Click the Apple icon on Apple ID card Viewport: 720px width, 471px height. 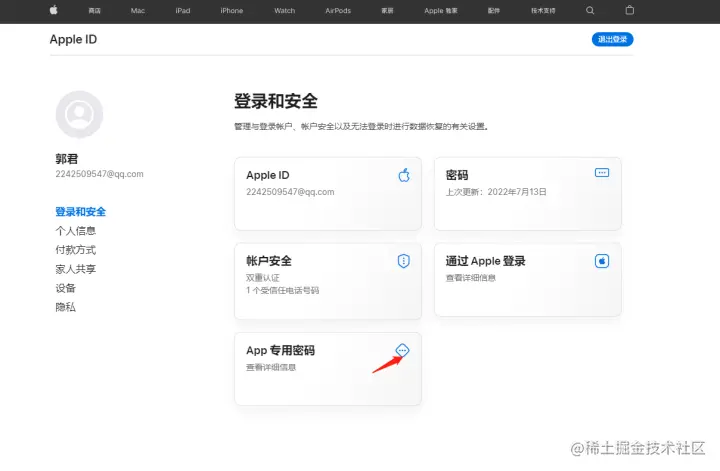[404, 175]
